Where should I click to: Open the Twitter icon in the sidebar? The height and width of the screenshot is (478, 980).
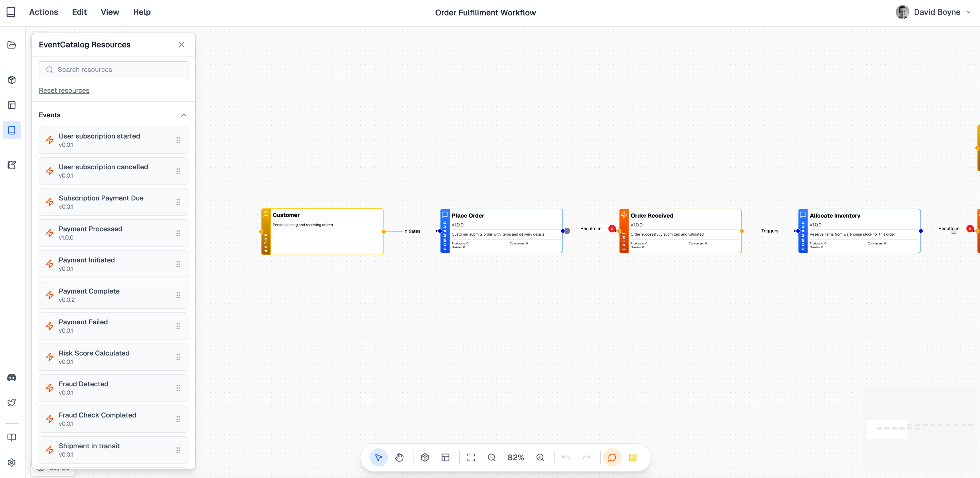[x=11, y=402]
